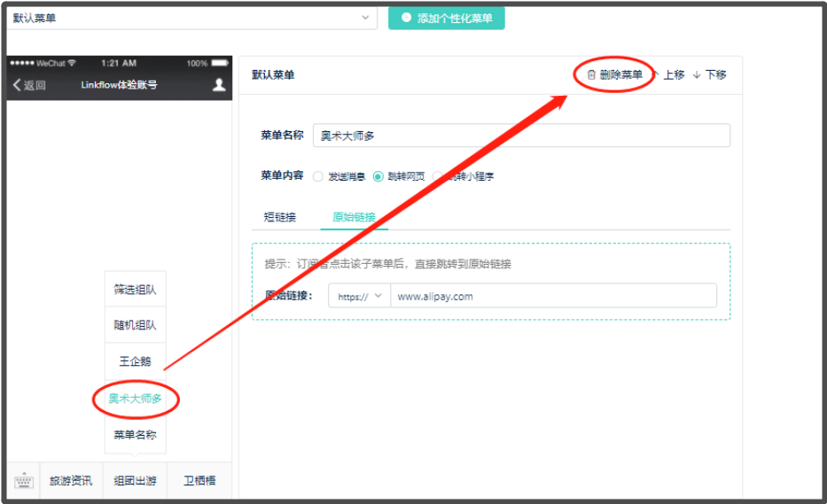Click the down arrow icon beside 下移
The image size is (827, 504).
click(x=697, y=75)
